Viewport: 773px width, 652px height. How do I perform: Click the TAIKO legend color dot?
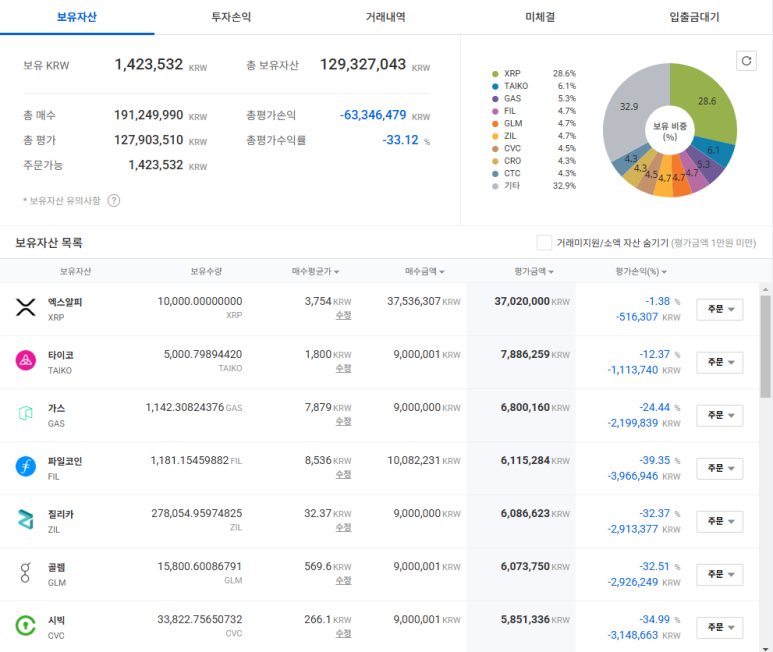click(x=495, y=86)
